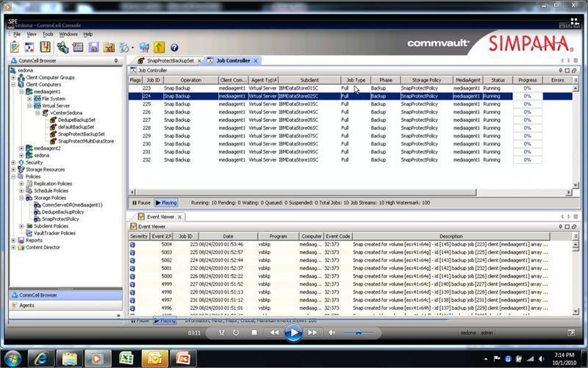Adjust the media player volume slider
Image resolution: width=588 pixels, height=368 pixels.
click(358, 333)
